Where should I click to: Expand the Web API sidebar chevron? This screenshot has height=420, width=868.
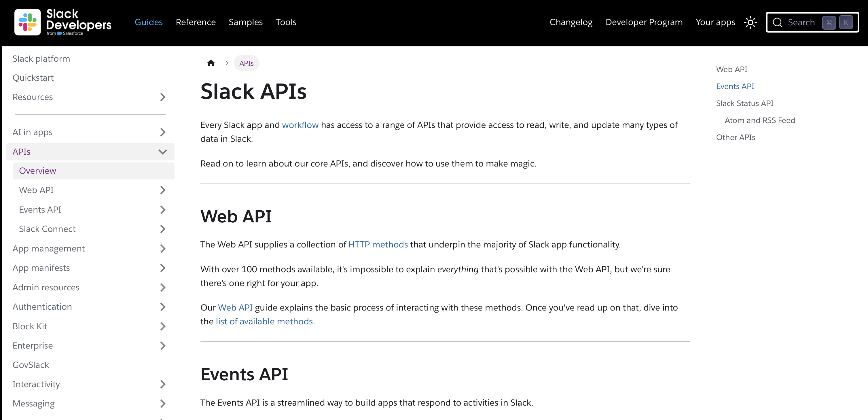[163, 190]
